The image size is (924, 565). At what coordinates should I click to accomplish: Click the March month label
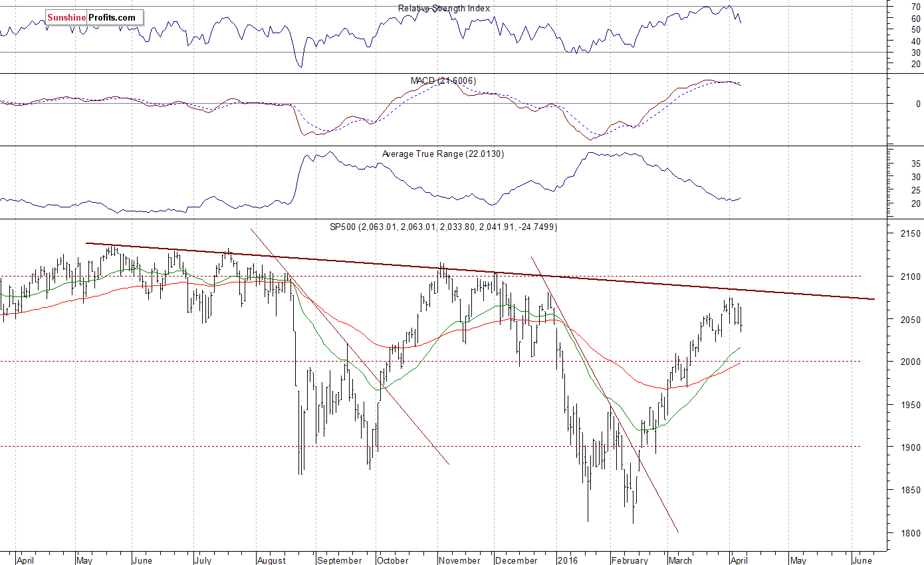[679, 560]
